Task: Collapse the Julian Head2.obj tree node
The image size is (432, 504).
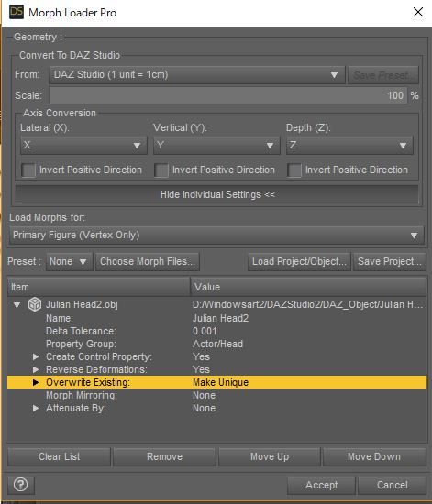Action: tap(17, 304)
